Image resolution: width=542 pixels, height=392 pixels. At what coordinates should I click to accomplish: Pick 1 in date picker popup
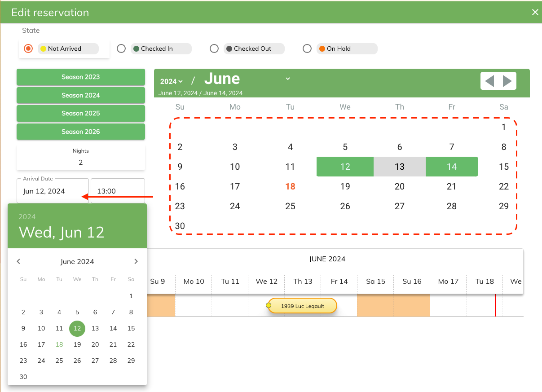click(x=131, y=296)
